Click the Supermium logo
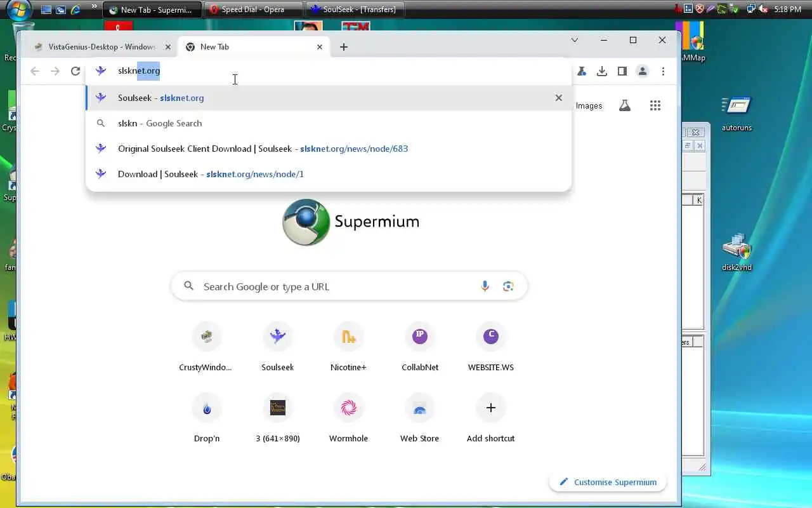The image size is (812, 508). (x=350, y=222)
